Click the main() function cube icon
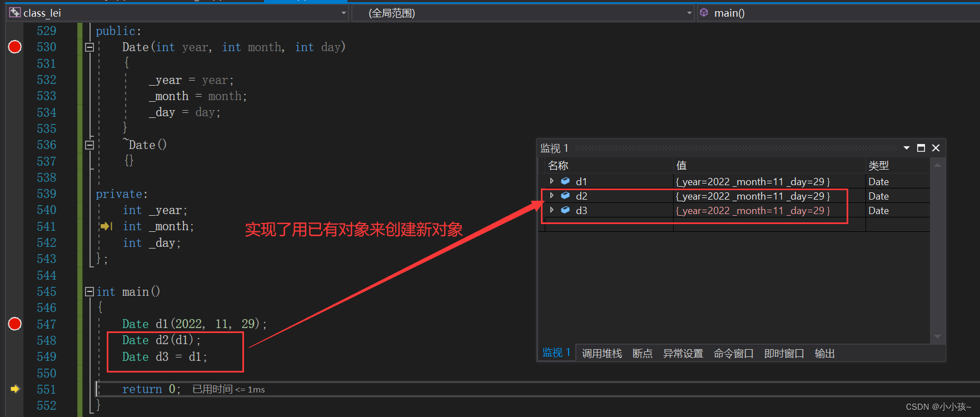This screenshot has width=980, height=417. pos(704,12)
